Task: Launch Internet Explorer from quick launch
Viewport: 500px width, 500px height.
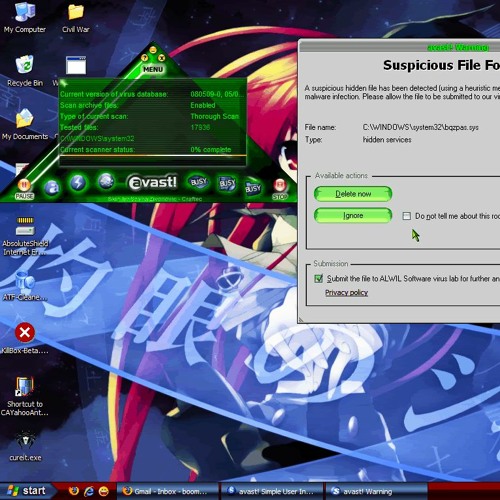Action: [89, 491]
